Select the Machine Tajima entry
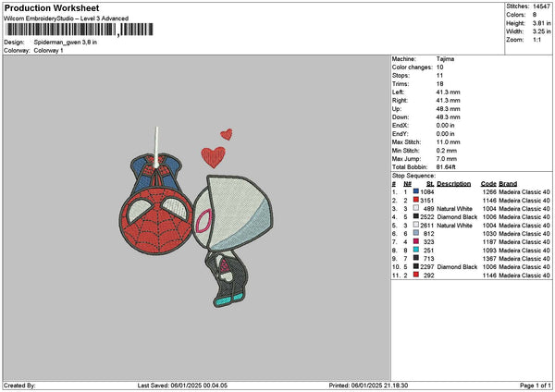Image resolution: width=555 pixels, height=392 pixels. 444,58
